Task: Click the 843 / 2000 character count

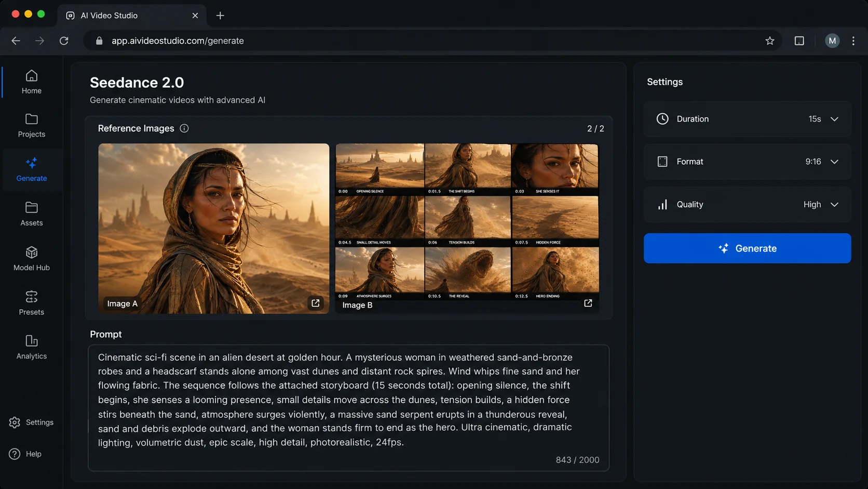Action: point(577,460)
